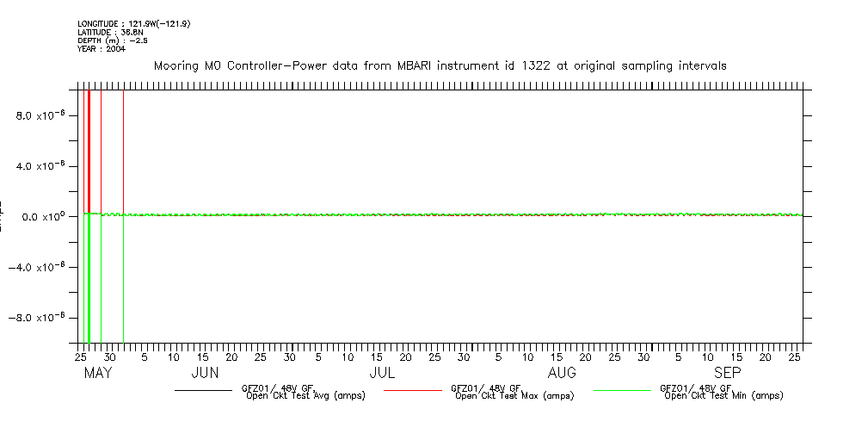Click the −4.0 x10⁻⁶ y-axis label
Viewport: 868px width, 434px height.
38,267
